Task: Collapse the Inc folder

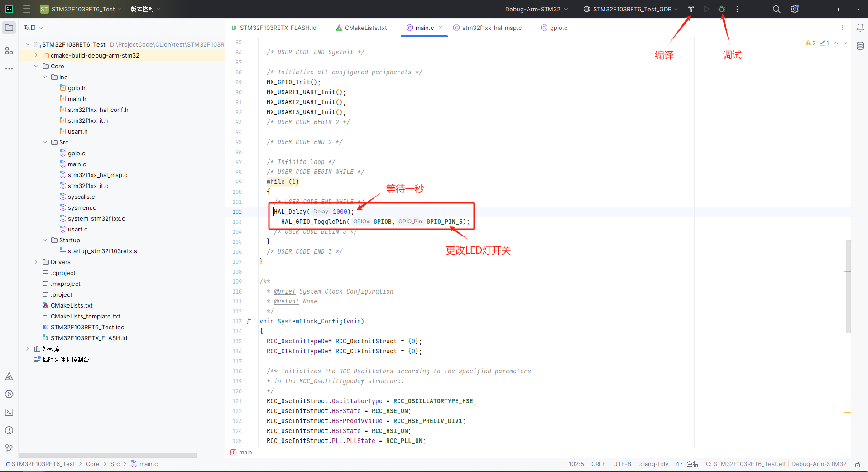Action: tap(45, 77)
